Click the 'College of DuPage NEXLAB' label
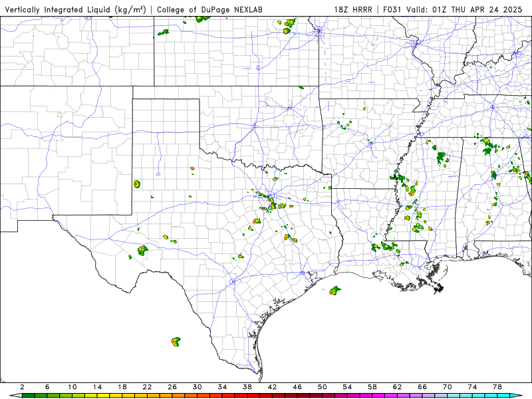The height and width of the screenshot is (399, 532). tap(209, 10)
